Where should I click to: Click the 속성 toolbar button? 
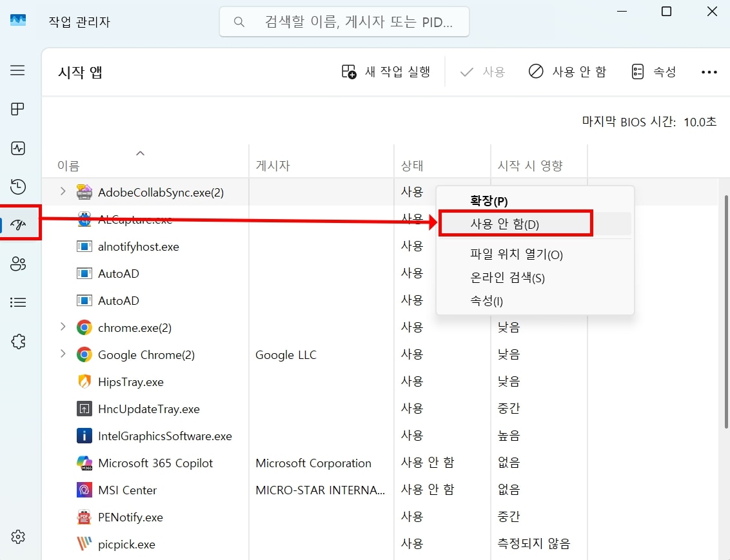[x=653, y=72]
